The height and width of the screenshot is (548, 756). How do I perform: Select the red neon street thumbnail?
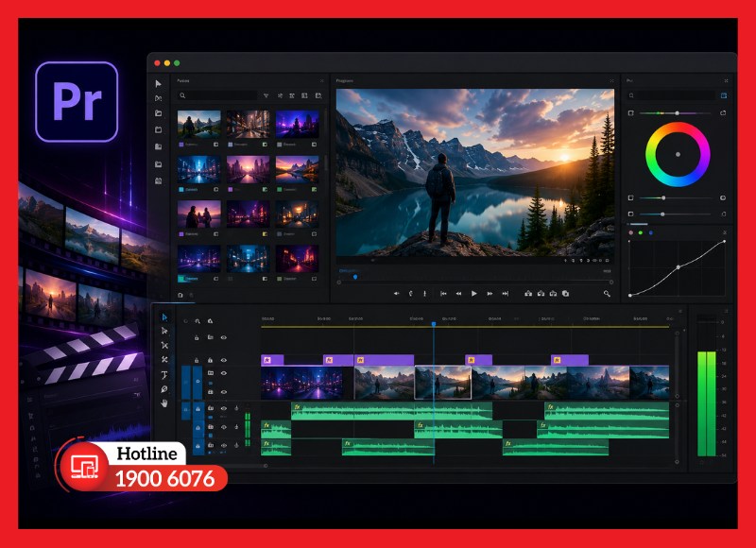click(297, 259)
